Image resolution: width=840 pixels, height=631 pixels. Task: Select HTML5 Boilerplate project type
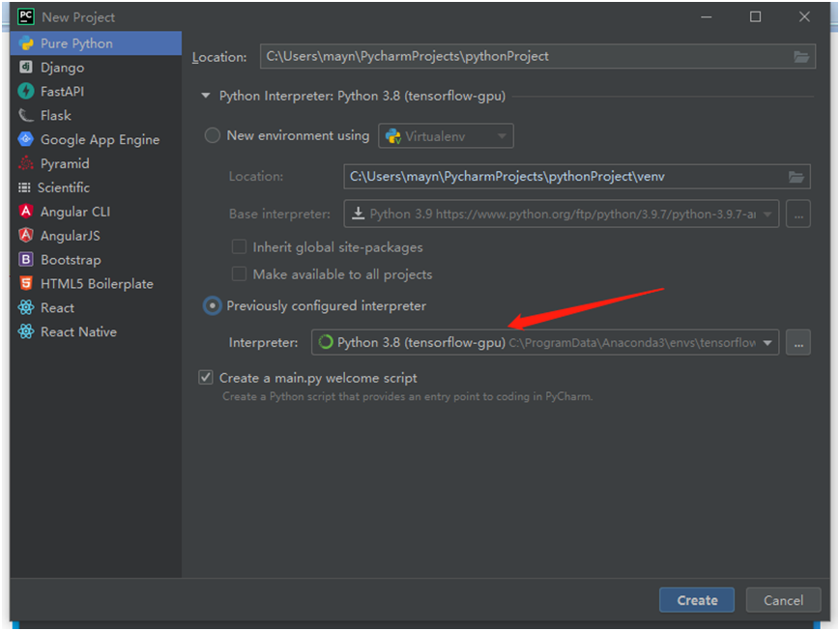[x=96, y=283]
